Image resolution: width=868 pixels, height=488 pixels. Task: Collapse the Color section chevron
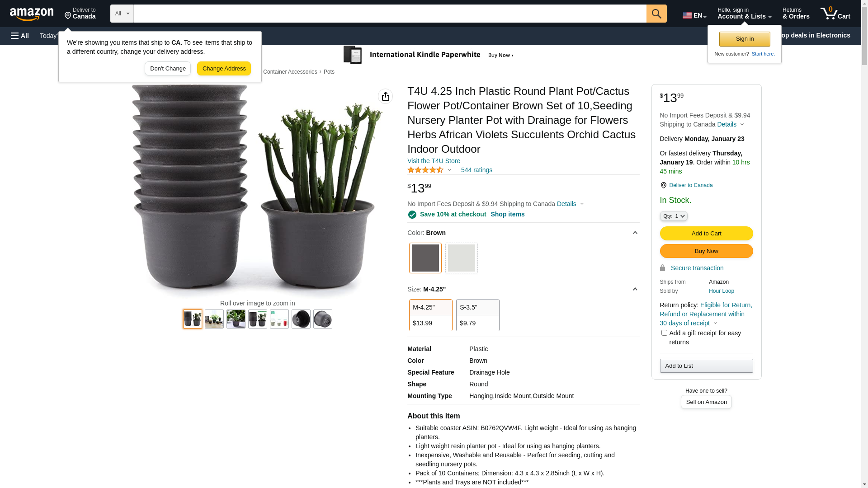tap(635, 233)
